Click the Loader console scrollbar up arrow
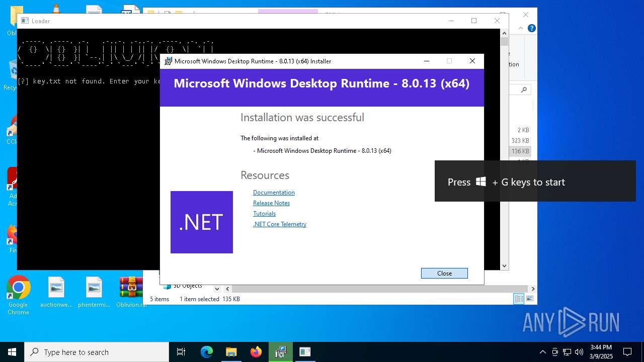The height and width of the screenshot is (362, 644). pos(504,33)
